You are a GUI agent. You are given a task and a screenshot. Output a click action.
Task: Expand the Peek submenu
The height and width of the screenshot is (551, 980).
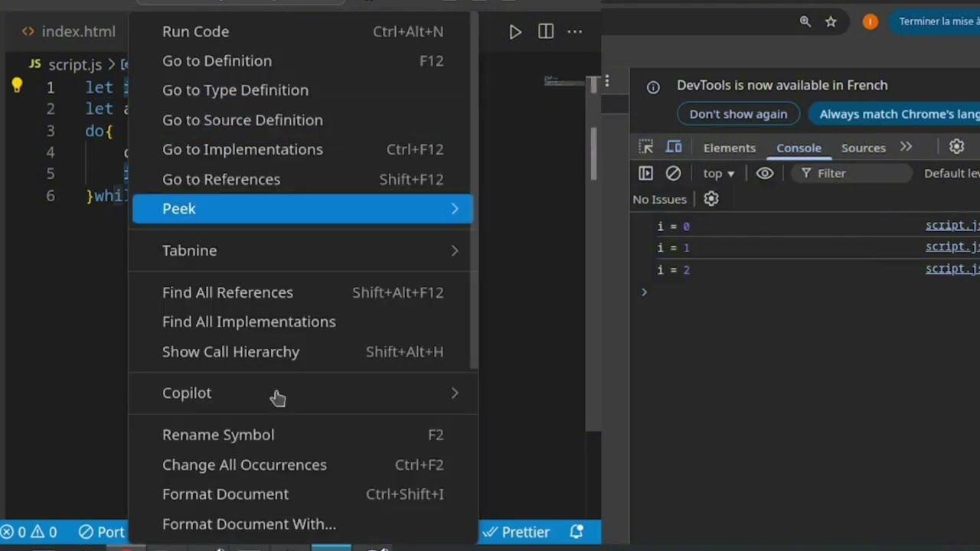(302, 209)
